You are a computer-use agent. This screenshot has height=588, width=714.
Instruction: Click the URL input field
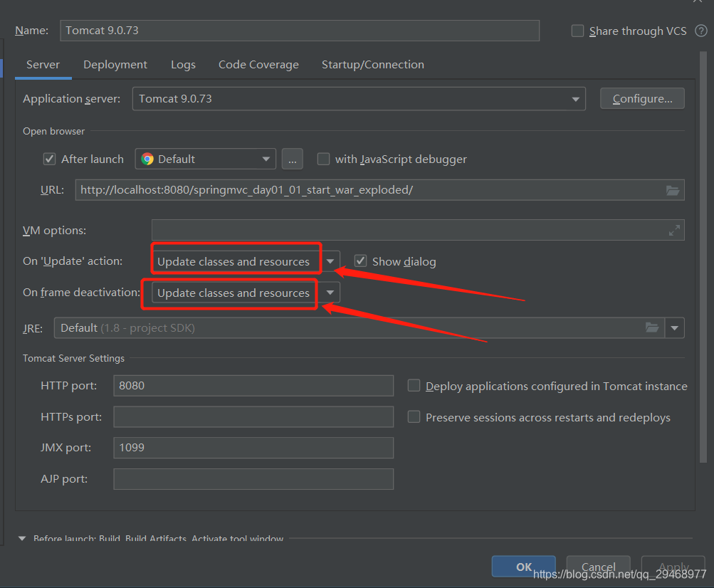(x=379, y=190)
